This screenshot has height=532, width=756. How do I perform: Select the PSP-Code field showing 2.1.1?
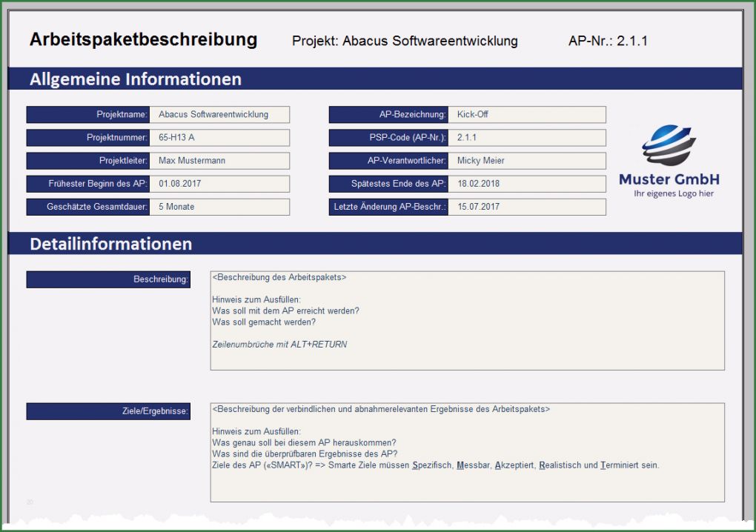click(526, 138)
